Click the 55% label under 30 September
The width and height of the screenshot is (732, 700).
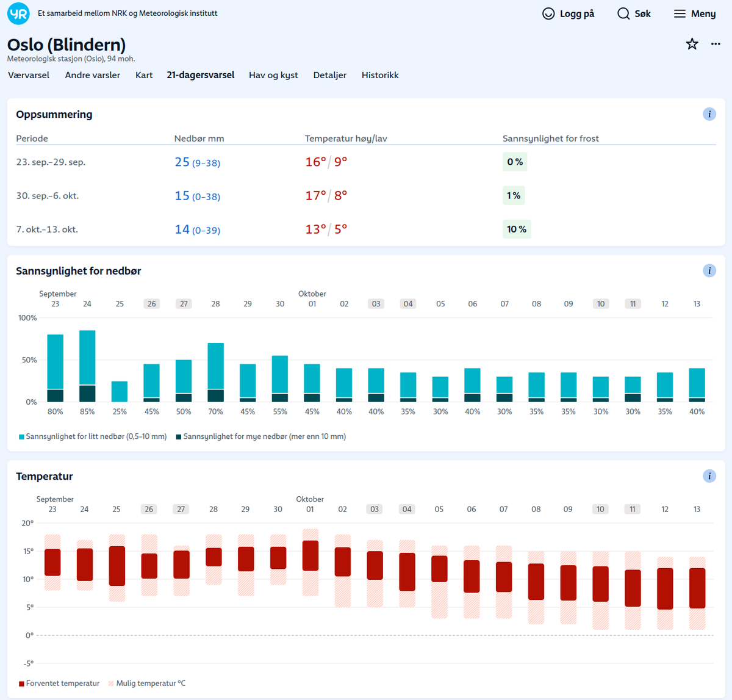click(280, 412)
